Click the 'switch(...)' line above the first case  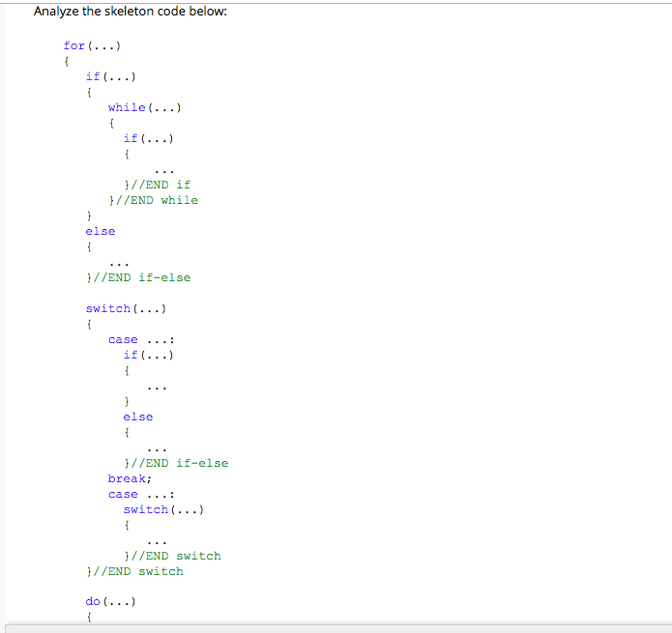point(126,309)
